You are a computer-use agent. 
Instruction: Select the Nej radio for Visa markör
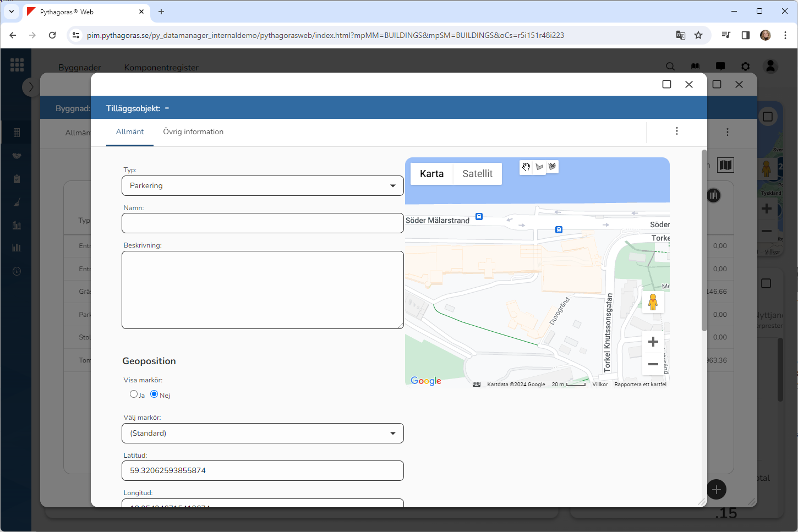click(154, 394)
